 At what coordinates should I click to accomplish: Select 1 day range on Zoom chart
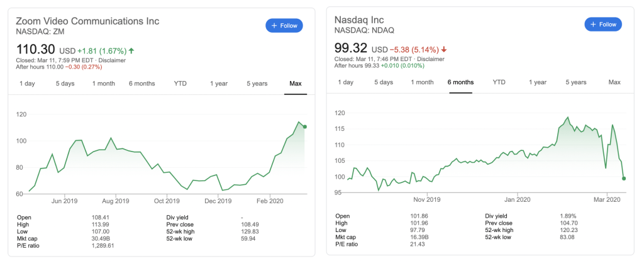point(27,84)
